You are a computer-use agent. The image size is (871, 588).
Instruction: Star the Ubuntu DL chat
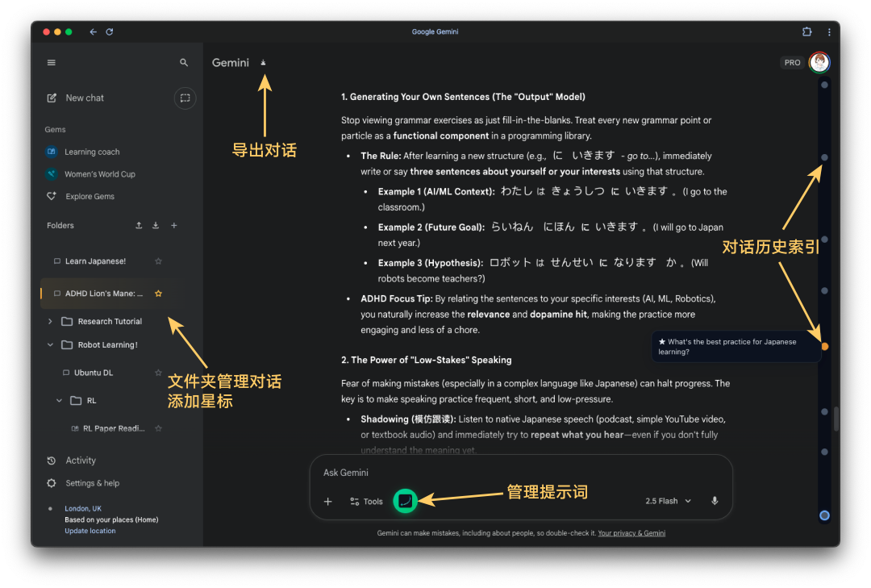[x=158, y=373]
